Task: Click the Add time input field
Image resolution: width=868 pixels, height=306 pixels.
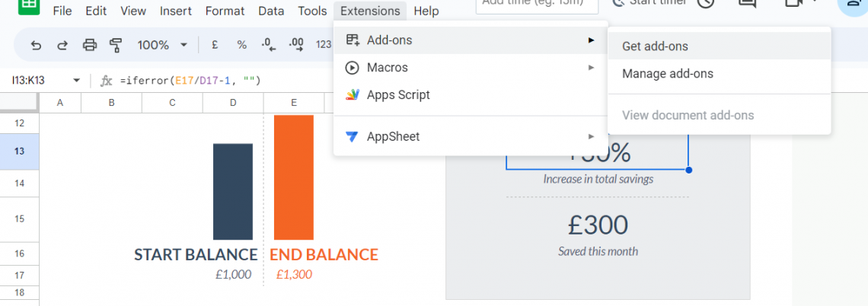Action: [x=536, y=5]
